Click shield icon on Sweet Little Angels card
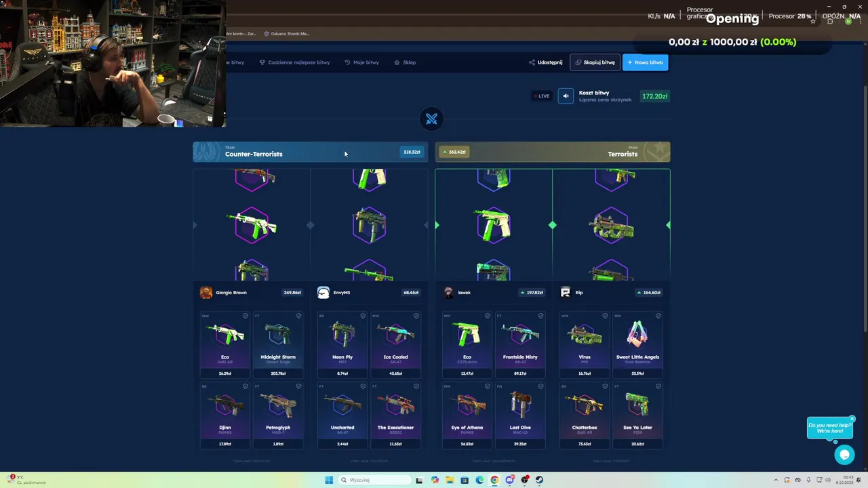The image size is (868, 488). click(x=658, y=316)
